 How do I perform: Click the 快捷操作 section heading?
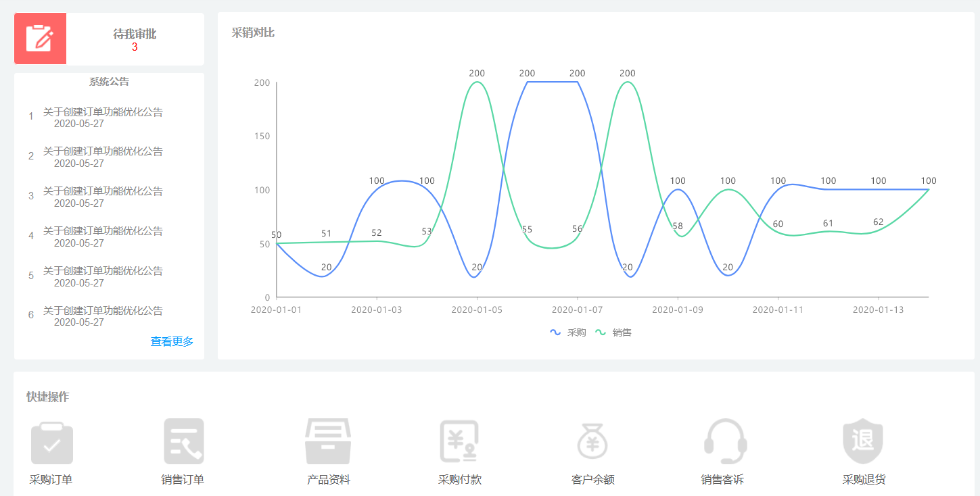47,397
